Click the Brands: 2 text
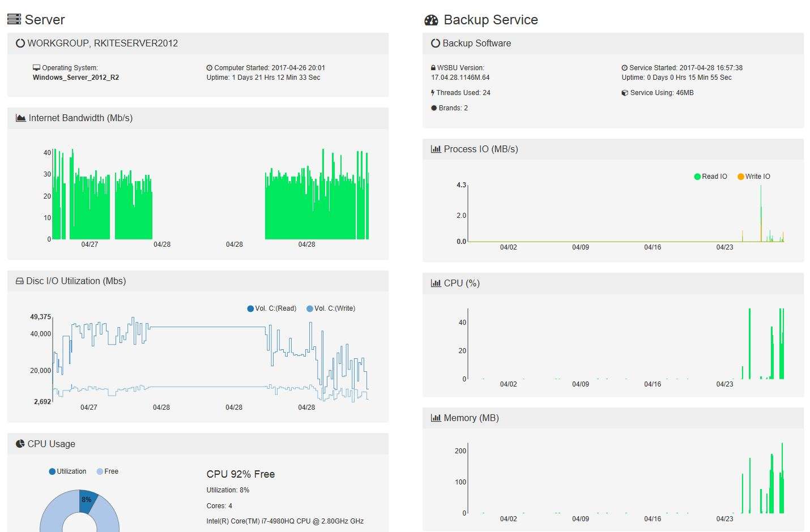Screen dimensions: 810x532 (453, 108)
